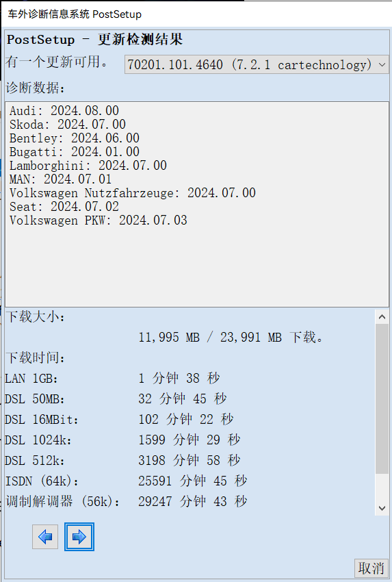
Task: Click the blue back arrow button
Action: tap(45, 537)
